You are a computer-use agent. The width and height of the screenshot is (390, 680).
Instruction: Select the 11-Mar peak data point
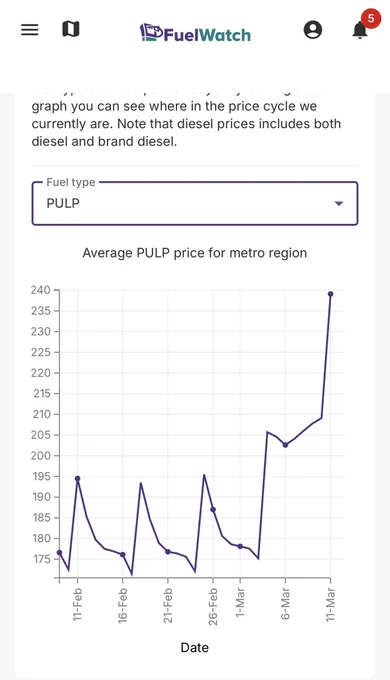331,294
